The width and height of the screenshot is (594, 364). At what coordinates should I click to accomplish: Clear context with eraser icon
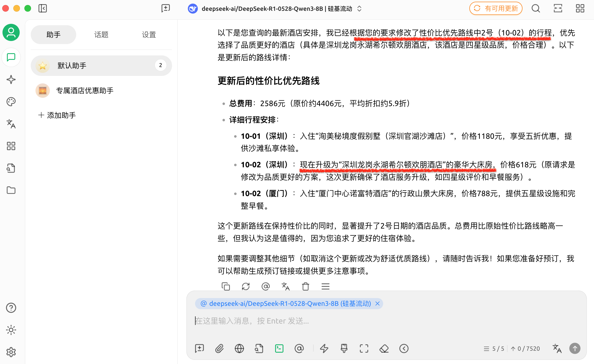[x=384, y=348]
